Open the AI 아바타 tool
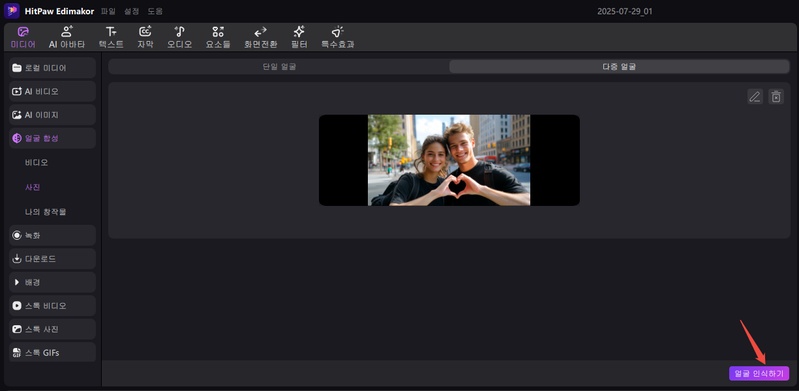This screenshot has height=391, width=799. tap(67, 38)
